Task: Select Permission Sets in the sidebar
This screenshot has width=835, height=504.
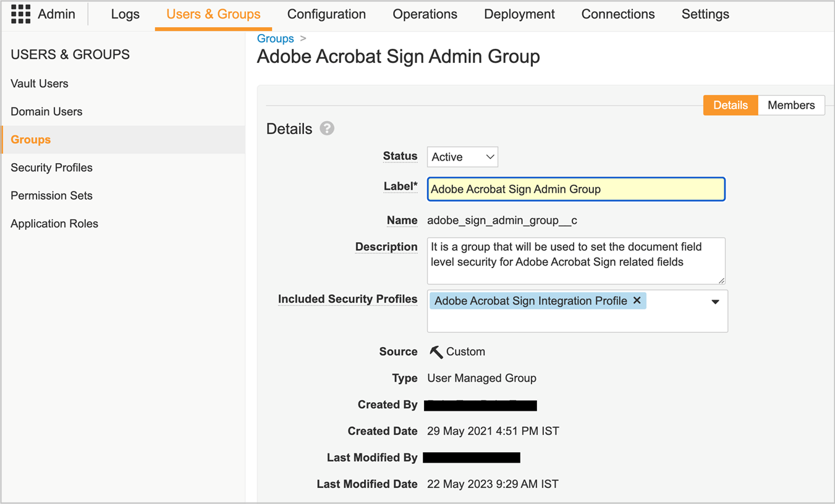Action: (x=51, y=195)
